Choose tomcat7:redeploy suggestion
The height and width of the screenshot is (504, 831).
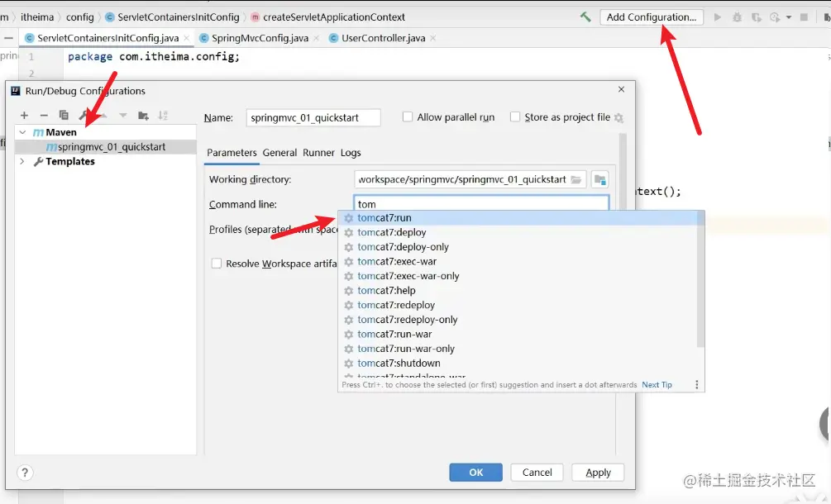pyautogui.click(x=519, y=305)
